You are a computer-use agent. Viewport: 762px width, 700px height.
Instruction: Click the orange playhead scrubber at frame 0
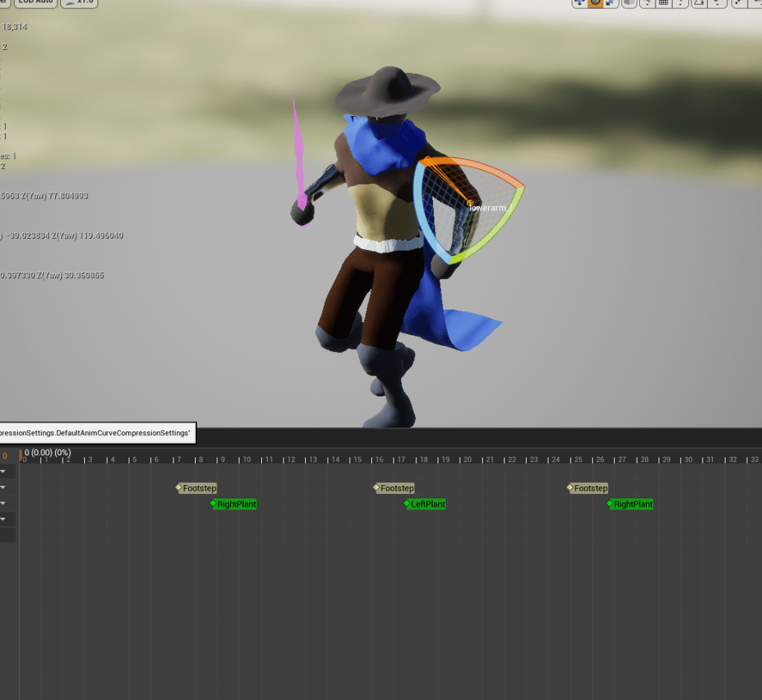click(x=21, y=455)
